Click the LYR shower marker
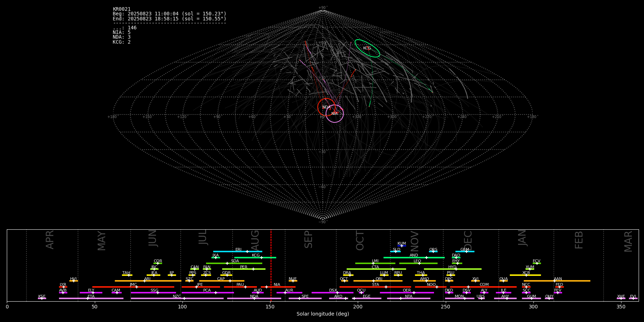 (63, 287)
